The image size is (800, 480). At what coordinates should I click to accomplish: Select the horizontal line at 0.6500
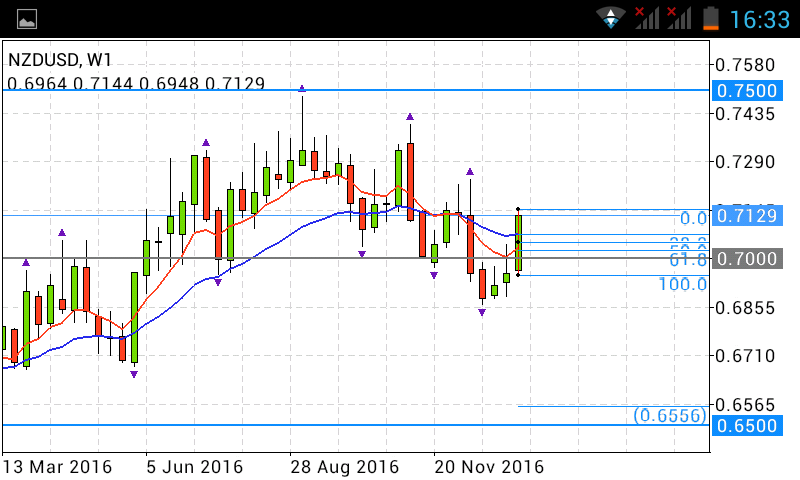tap(356, 425)
